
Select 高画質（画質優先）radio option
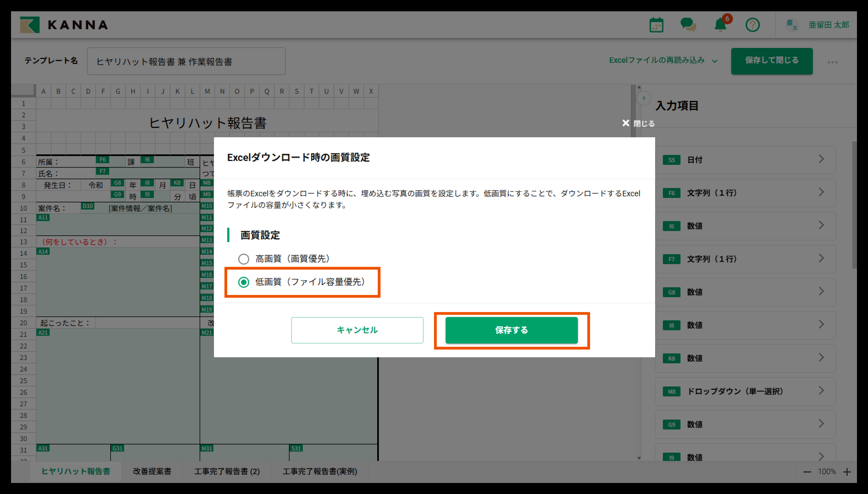(244, 259)
